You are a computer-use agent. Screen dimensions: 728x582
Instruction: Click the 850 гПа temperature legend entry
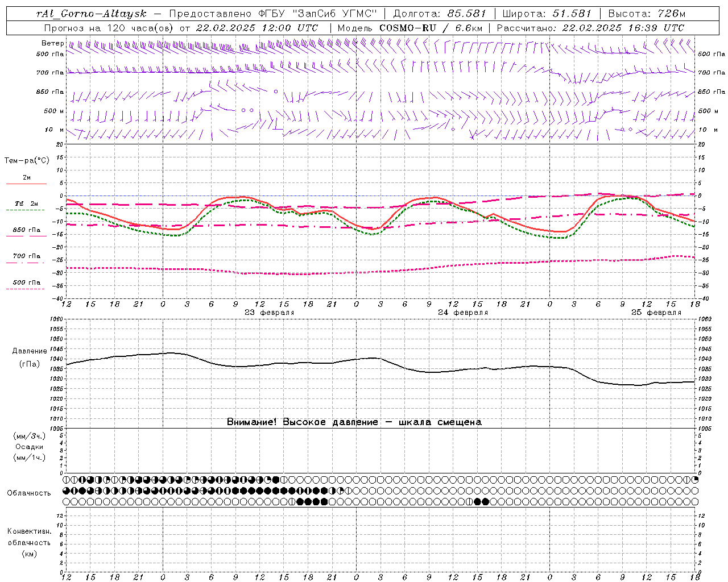coord(27,230)
